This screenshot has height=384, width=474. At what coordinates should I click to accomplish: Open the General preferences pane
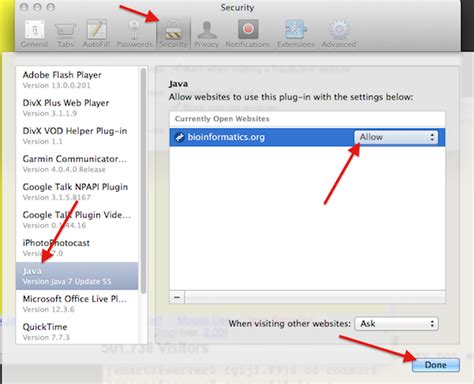click(x=35, y=34)
